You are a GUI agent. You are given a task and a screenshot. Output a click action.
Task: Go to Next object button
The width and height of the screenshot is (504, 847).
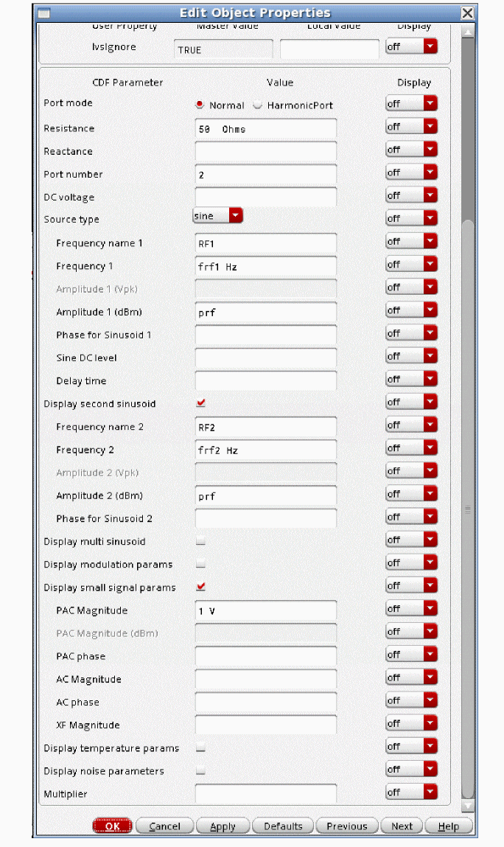(402, 826)
